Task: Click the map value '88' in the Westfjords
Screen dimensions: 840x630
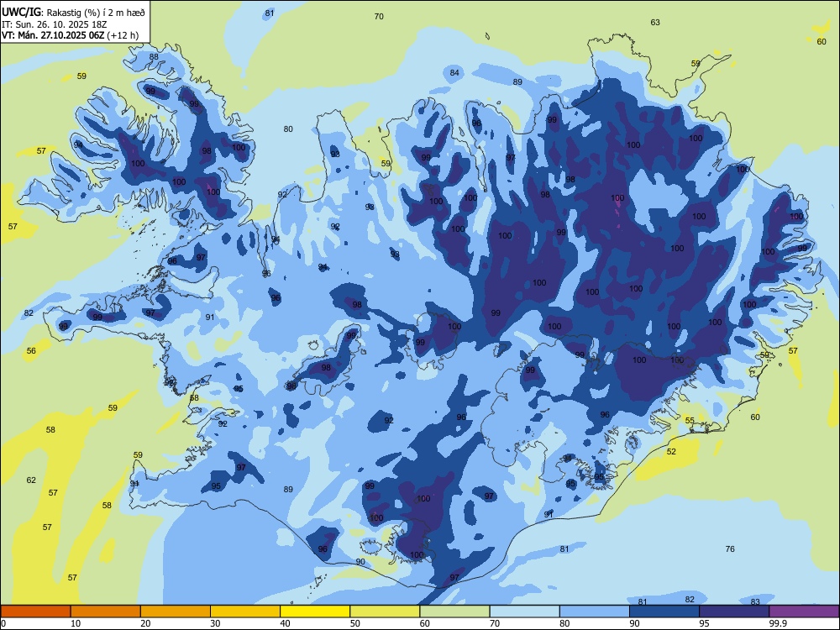Action: click(x=154, y=57)
